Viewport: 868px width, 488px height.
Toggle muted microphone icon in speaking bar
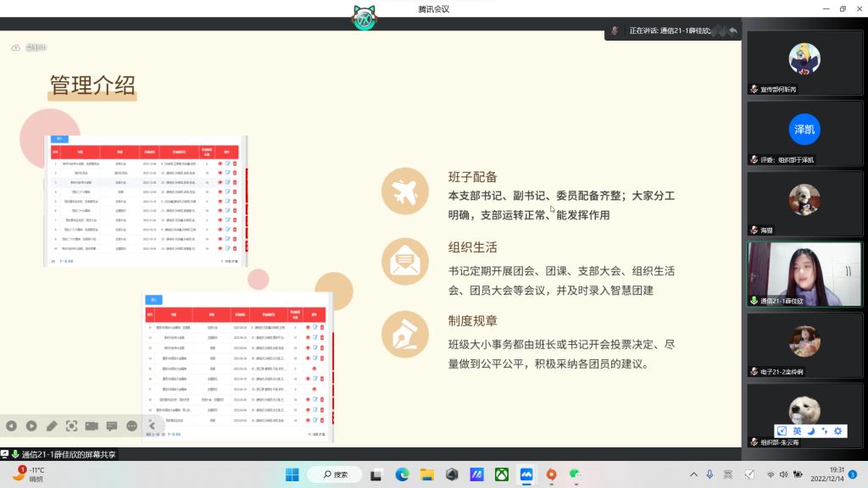tap(615, 30)
